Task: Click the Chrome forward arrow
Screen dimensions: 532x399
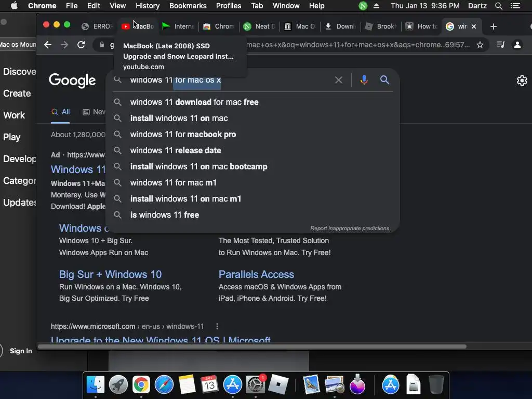Action: point(64,45)
